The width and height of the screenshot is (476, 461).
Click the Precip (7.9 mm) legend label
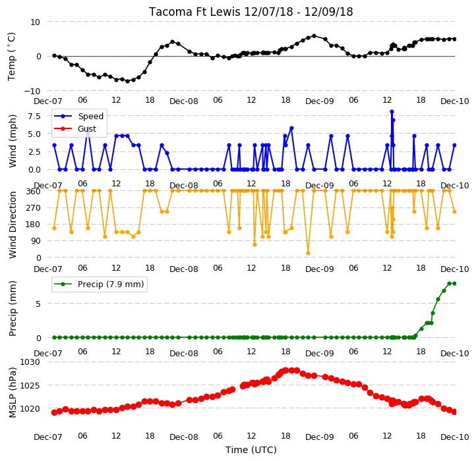coord(111,285)
